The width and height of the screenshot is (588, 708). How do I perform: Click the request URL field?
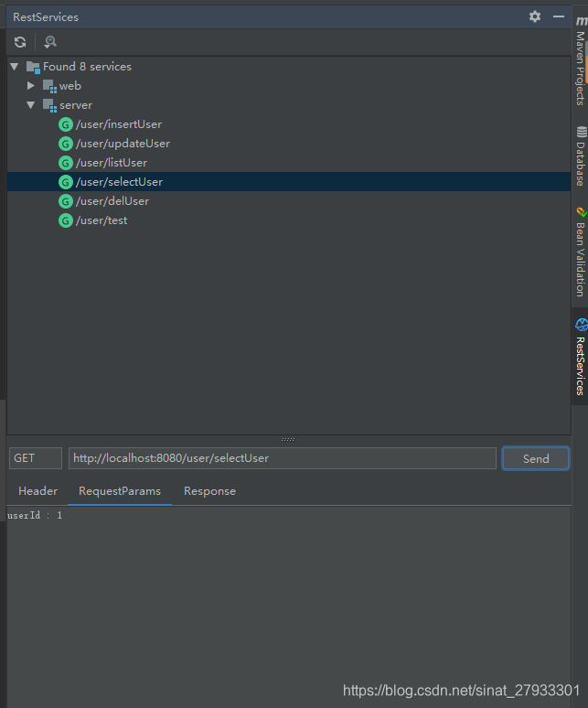click(283, 458)
